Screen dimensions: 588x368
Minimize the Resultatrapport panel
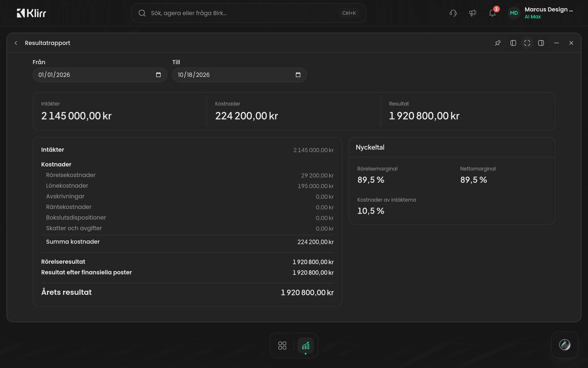coord(556,43)
